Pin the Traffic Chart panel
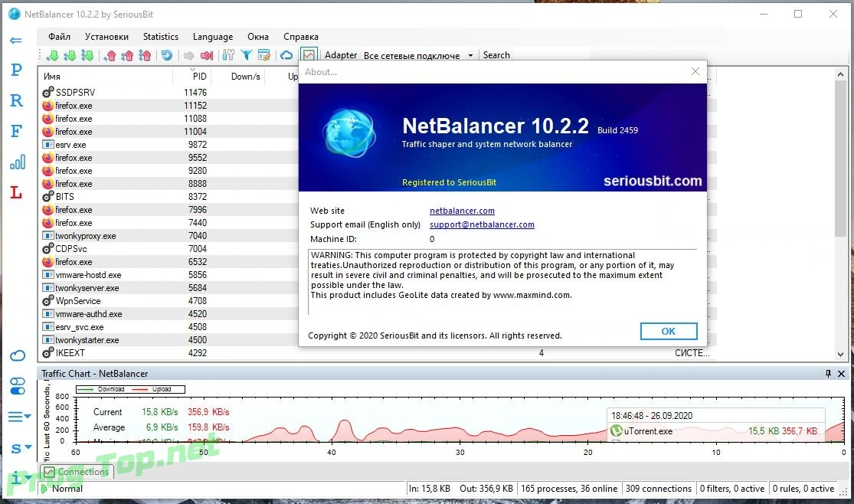The image size is (854, 504). point(829,373)
